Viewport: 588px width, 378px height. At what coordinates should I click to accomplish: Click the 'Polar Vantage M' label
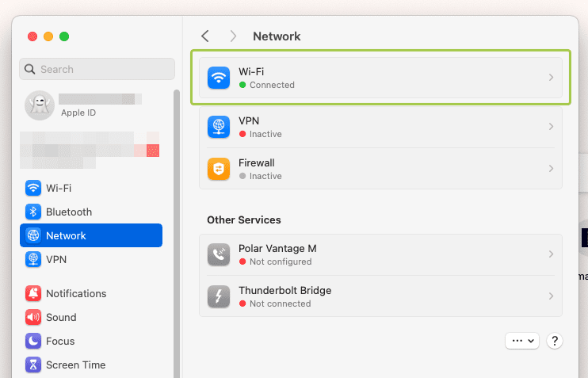pyautogui.click(x=277, y=248)
